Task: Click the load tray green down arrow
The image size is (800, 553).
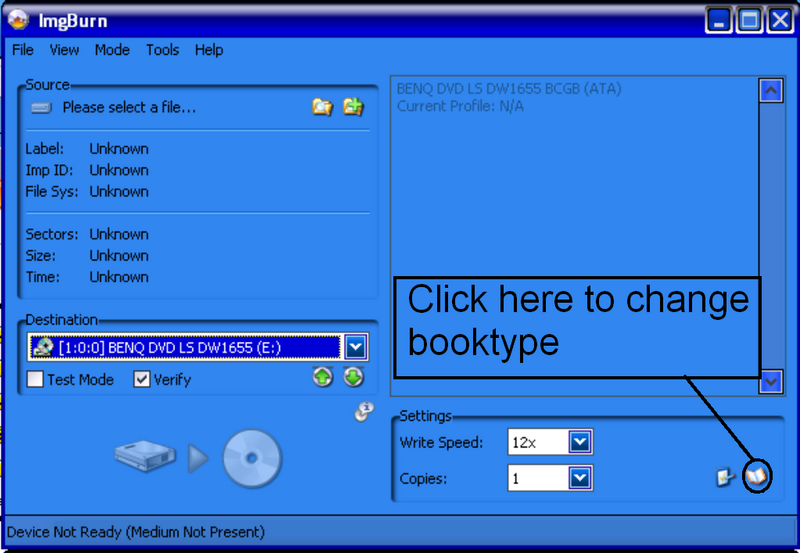Action: pyautogui.click(x=354, y=378)
